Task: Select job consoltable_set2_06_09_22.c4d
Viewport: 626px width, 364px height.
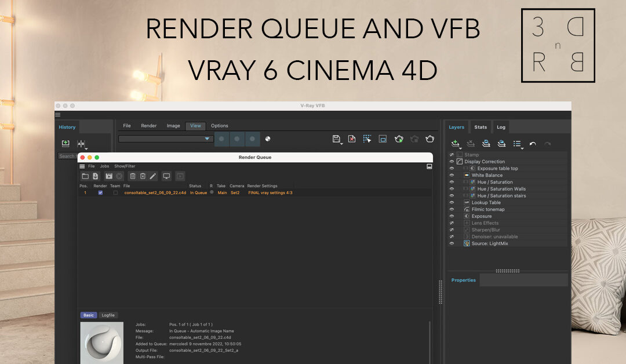Action: [155, 193]
